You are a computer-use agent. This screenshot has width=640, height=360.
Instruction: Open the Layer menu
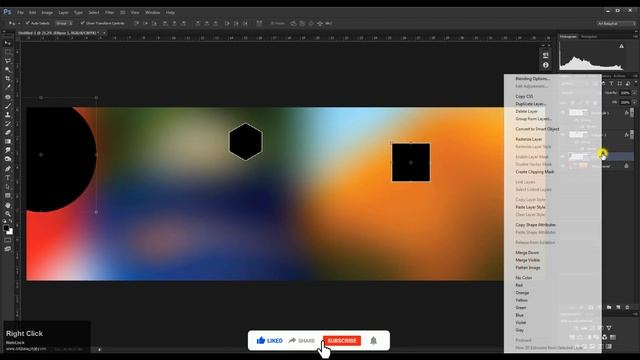click(63, 13)
